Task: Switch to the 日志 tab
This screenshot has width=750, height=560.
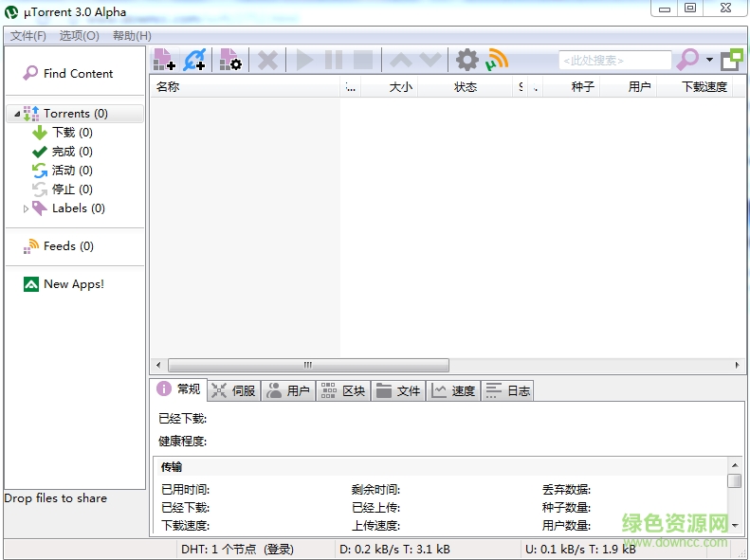Action: [508, 390]
